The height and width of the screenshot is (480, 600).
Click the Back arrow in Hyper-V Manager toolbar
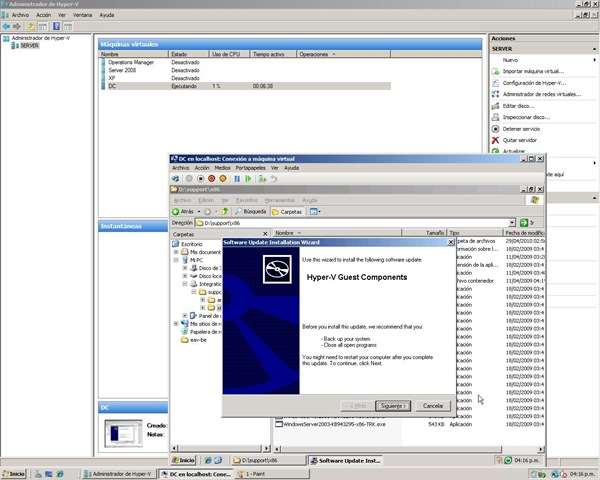tap(6, 26)
